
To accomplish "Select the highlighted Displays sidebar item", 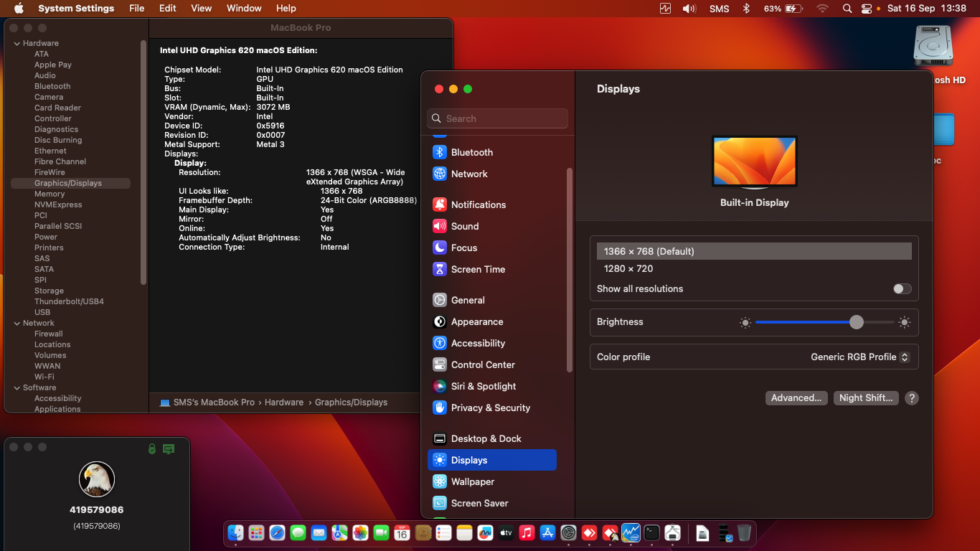I will tap(491, 460).
